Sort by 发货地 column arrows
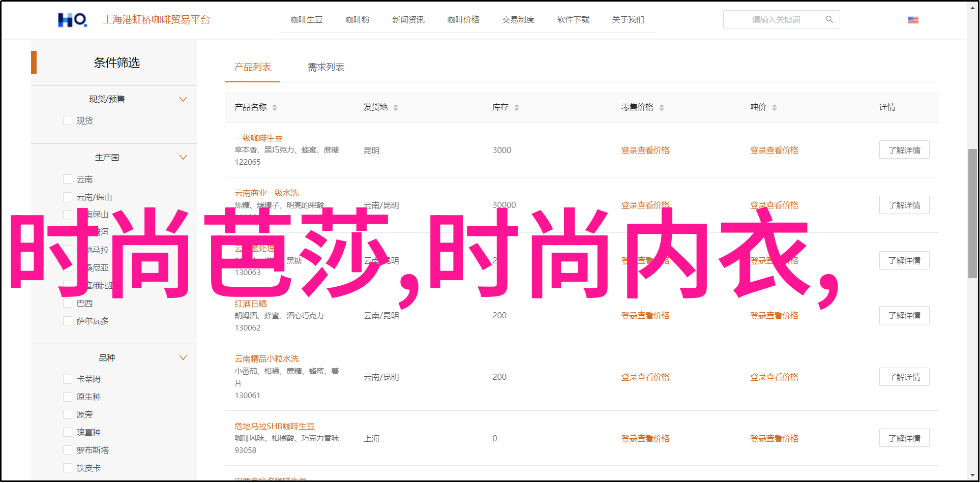This screenshot has width=980, height=483. click(396, 107)
